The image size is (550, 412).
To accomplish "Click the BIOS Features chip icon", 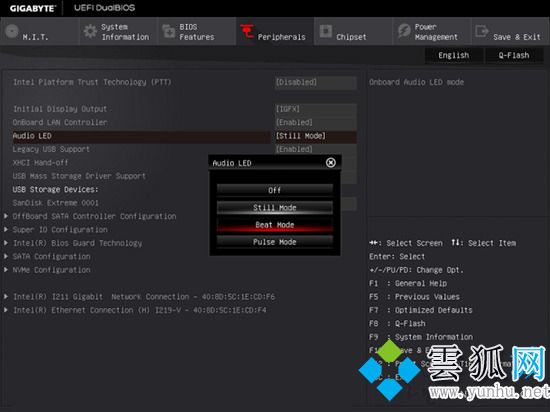I will pyautogui.click(x=169, y=32).
